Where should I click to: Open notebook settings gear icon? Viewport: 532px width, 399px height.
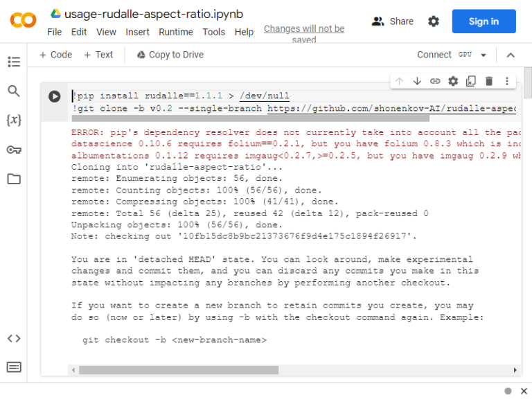(x=433, y=21)
